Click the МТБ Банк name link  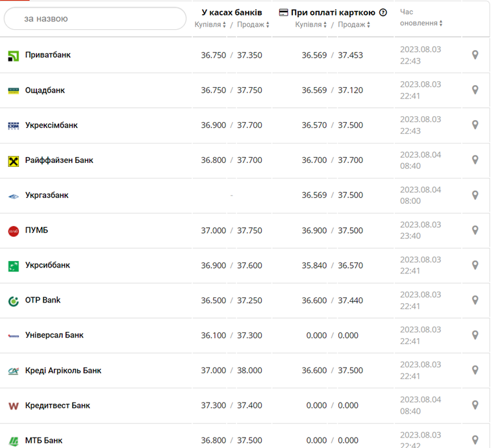[x=44, y=440]
